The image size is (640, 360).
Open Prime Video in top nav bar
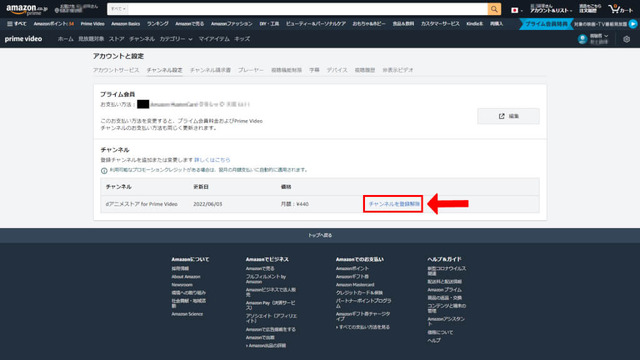(92, 24)
